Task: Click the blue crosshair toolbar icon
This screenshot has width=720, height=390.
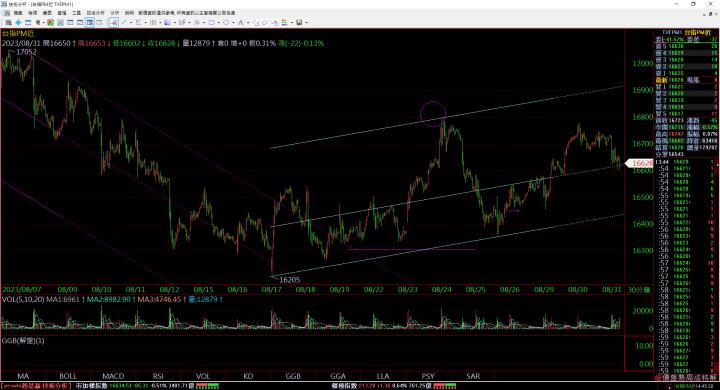Action: click(x=18, y=23)
